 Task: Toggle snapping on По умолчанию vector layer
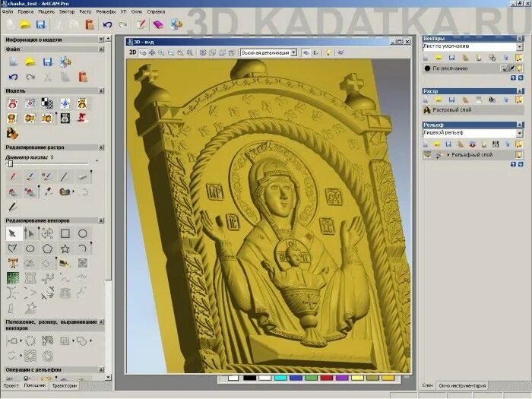[505, 68]
